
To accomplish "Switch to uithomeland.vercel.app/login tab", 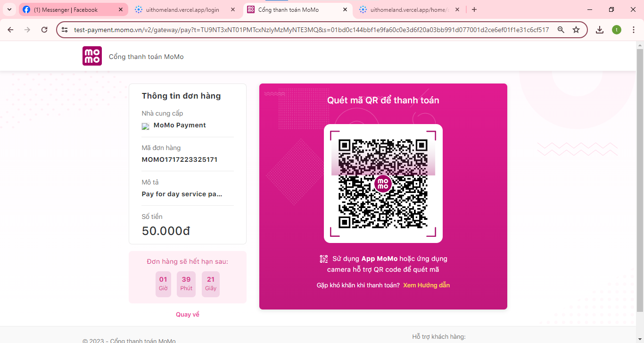I will point(185,9).
